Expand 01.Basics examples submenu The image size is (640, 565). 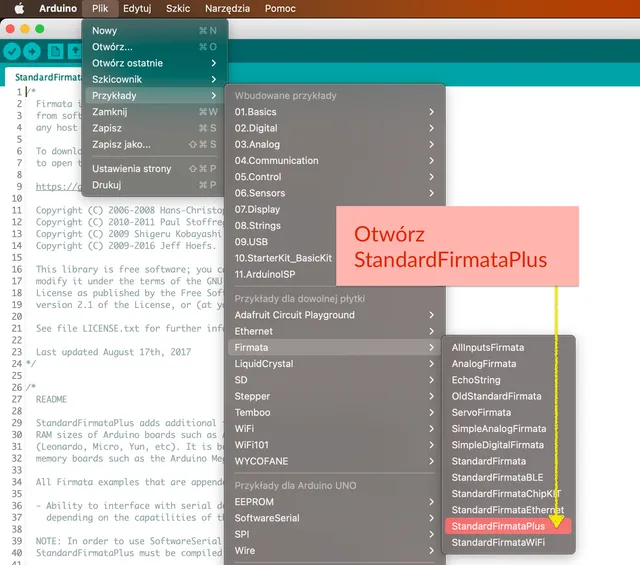pos(334,112)
